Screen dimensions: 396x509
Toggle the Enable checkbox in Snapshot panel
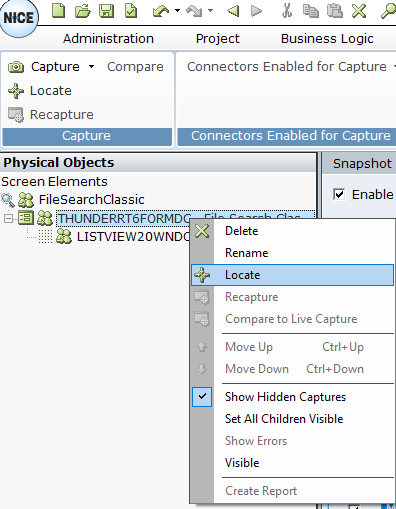[x=339, y=194]
